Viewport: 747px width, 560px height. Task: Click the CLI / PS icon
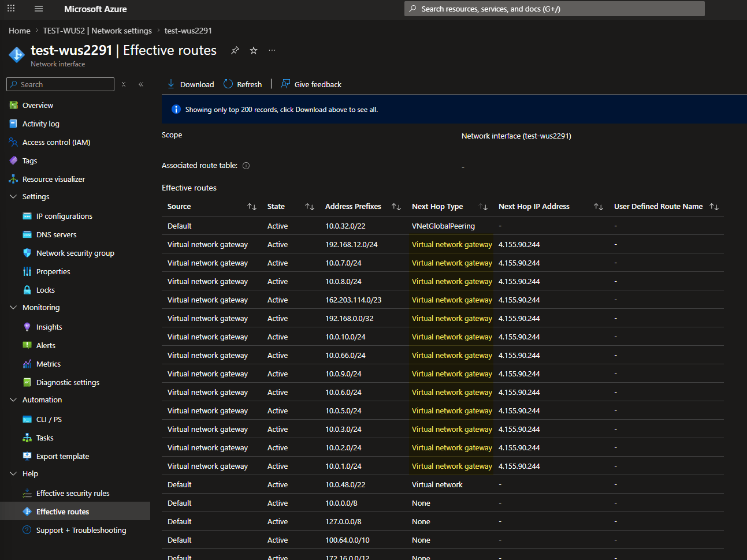(x=27, y=419)
